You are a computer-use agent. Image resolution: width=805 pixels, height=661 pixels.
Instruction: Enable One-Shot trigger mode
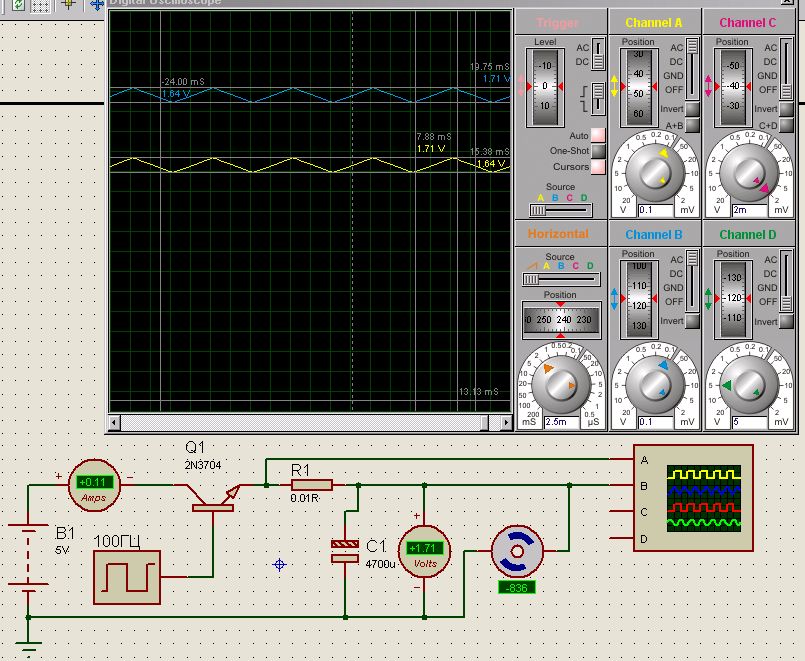pos(598,151)
